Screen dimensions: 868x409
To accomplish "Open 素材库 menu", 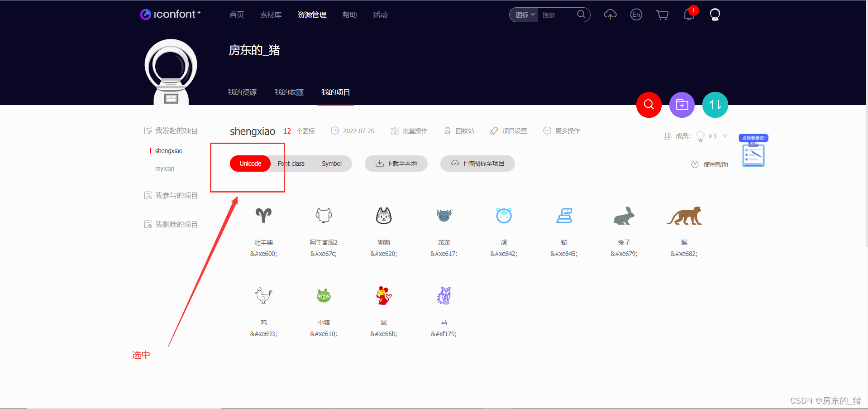I will tap(271, 14).
